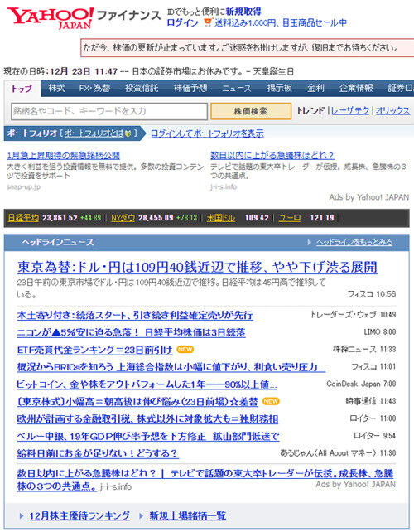This screenshot has width=414, height=532.
Task: Open headline 〔東京株式〕小幅高＝朝高後は伸び悩み
Action: click(x=137, y=401)
